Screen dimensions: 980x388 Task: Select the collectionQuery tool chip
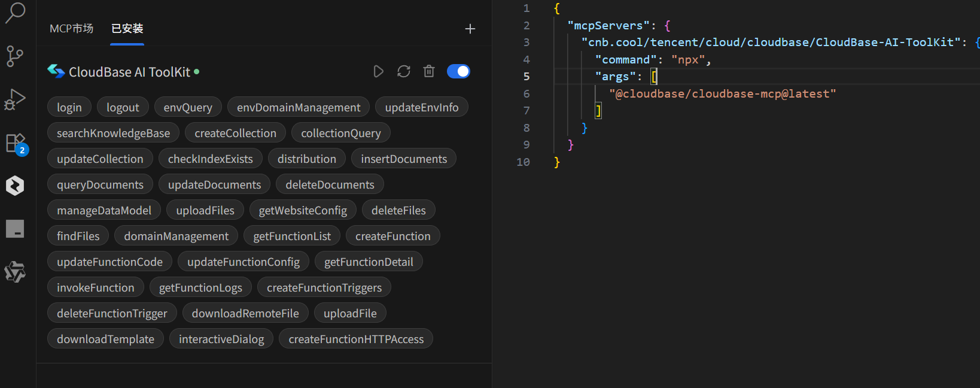click(341, 133)
